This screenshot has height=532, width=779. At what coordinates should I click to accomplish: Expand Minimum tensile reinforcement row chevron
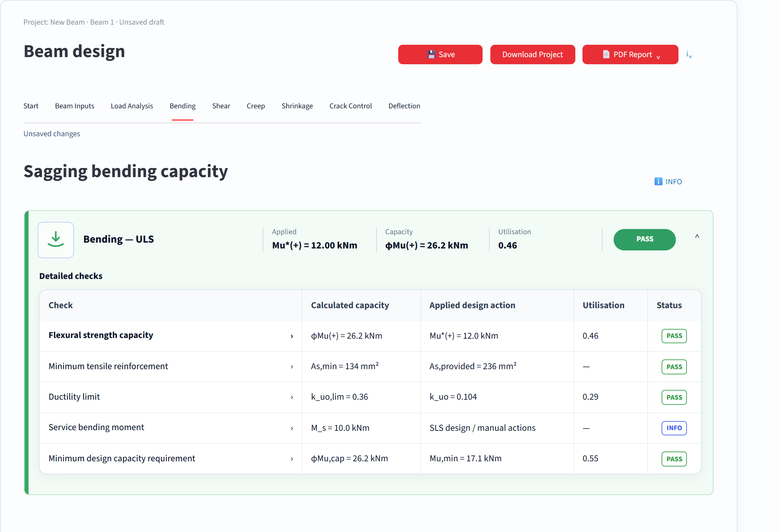click(292, 367)
